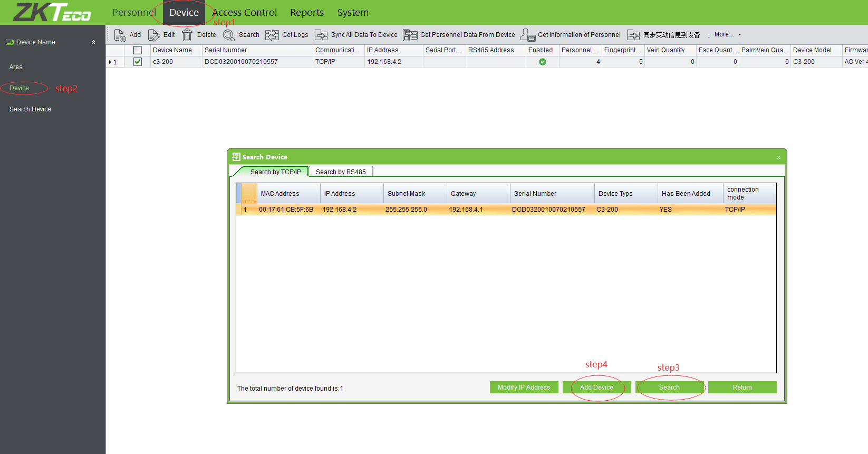Viewport: 868px width, 454px height.
Task: Click the green Enabled status indicator
Action: (x=542, y=62)
